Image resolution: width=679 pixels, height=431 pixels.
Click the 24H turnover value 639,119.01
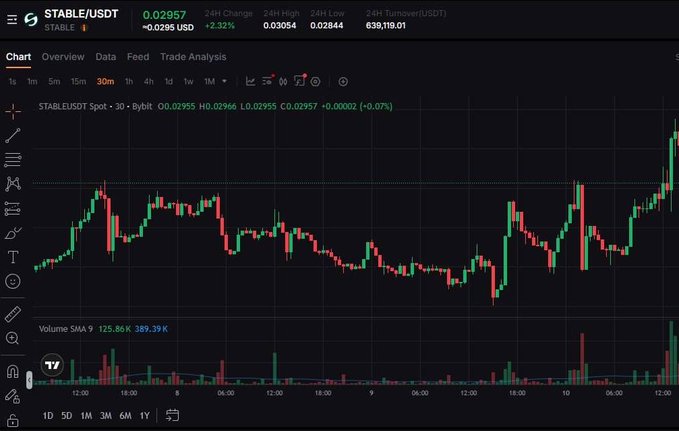coord(385,26)
